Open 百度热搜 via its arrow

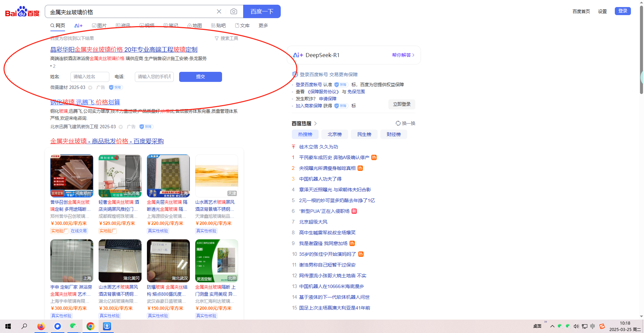tap(315, 124)
